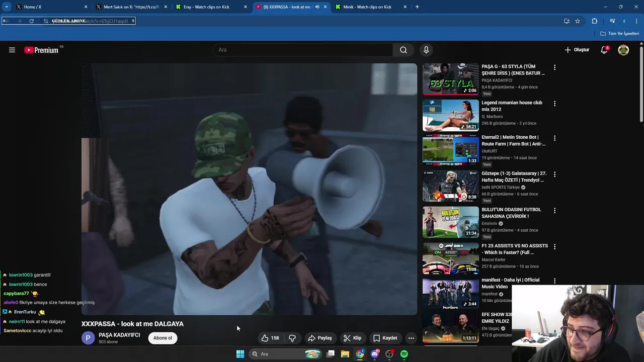644x362 pixels.
Task: Share the video via Paylaş button
Action: point(320,338)
